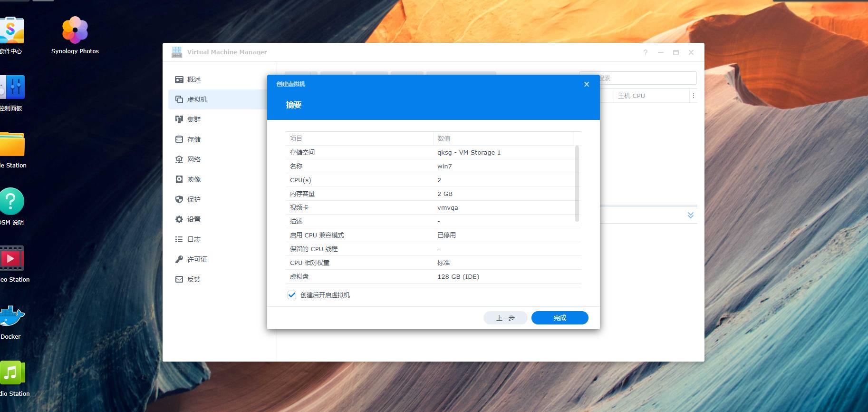Open the Storage (存储) sidebar icon
The image size is (868, 412).
pyautogui.click(x=179, y=139)
